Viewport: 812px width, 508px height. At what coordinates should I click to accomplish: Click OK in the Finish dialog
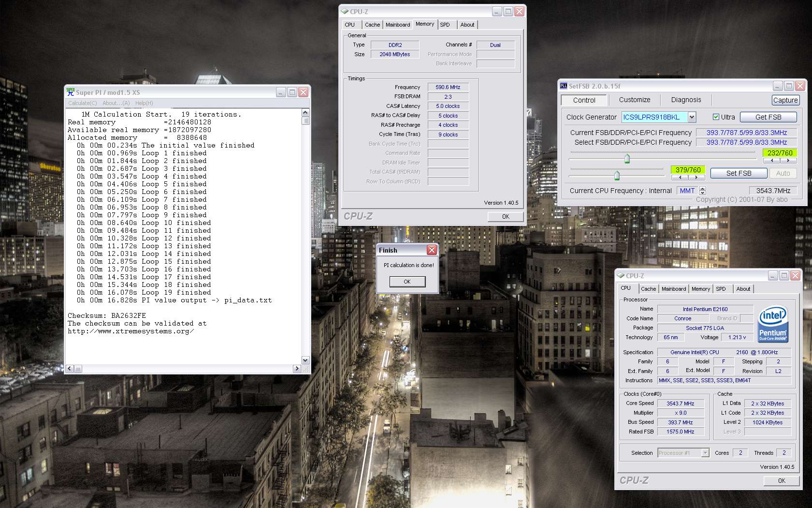407,282
